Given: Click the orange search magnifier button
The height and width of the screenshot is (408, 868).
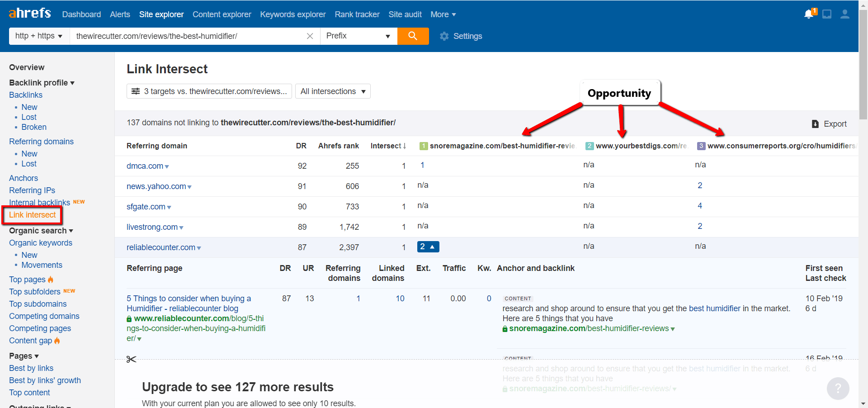Looking at the screenshot, I should [413, 36].
